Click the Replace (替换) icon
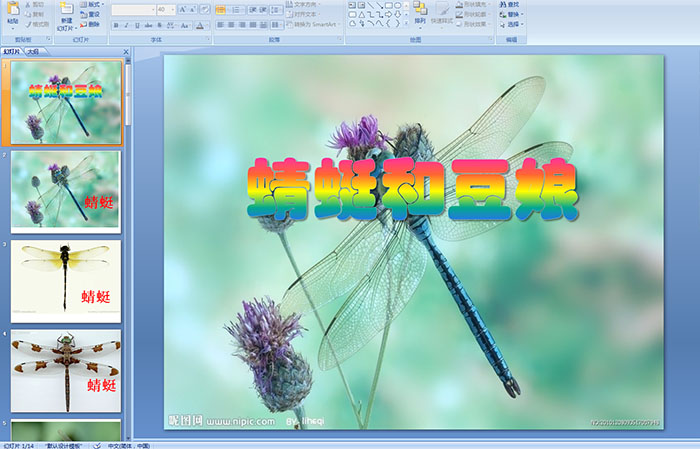 (x=510, y=14)
